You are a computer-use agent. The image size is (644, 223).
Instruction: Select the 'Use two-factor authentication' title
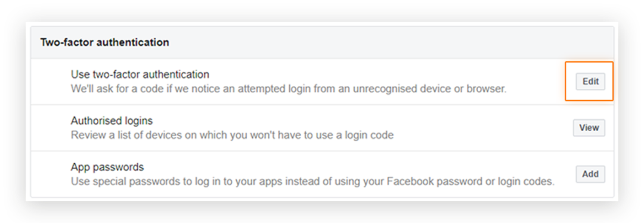click(x=140, y=75)
